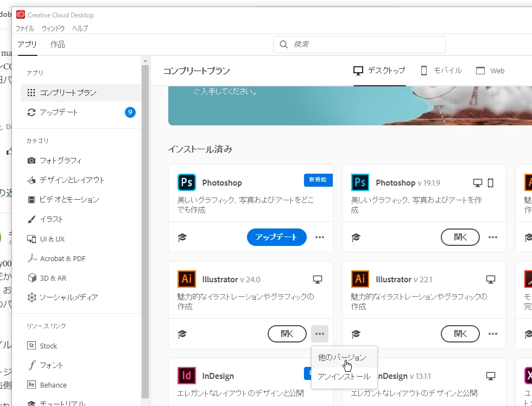Click the Illustrator v 24.0 app icon
The height and width of the screenshot is (406, 532).
pos(187,279)
